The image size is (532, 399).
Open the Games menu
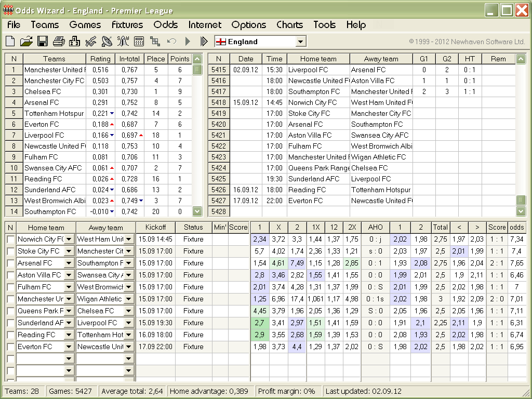[x=85, y=25]
